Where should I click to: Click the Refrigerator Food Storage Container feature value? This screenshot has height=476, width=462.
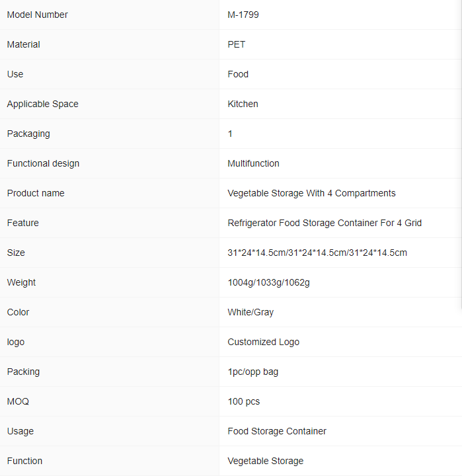(x=325, y=223)
